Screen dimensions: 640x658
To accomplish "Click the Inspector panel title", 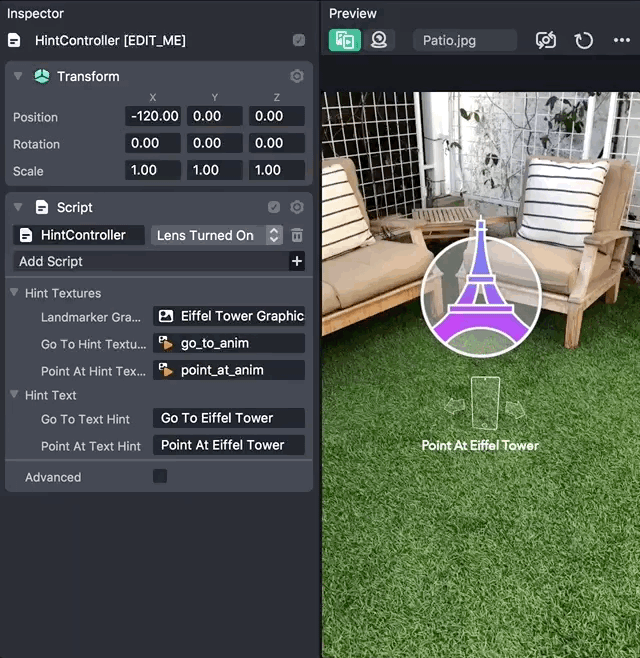I will click(x=35, y=13).
